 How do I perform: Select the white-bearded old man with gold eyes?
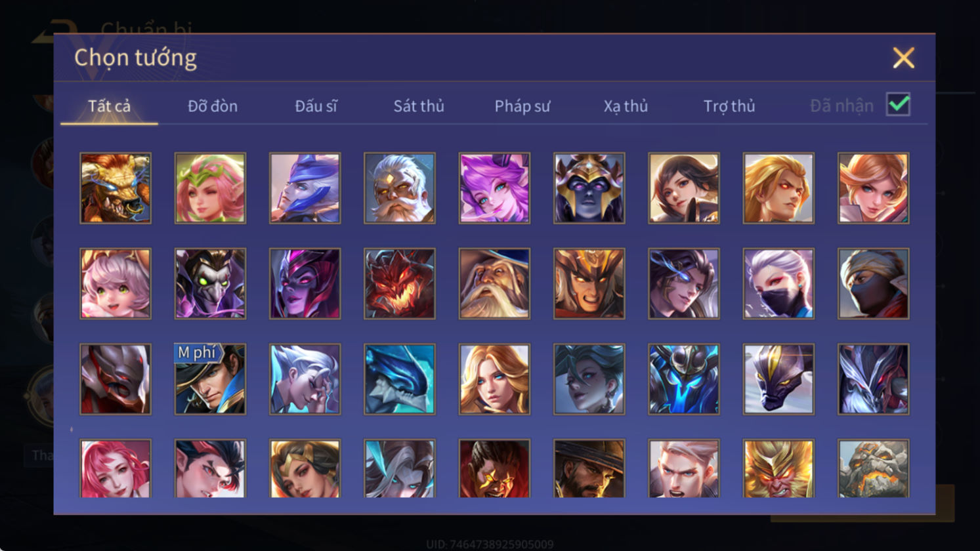400,188
